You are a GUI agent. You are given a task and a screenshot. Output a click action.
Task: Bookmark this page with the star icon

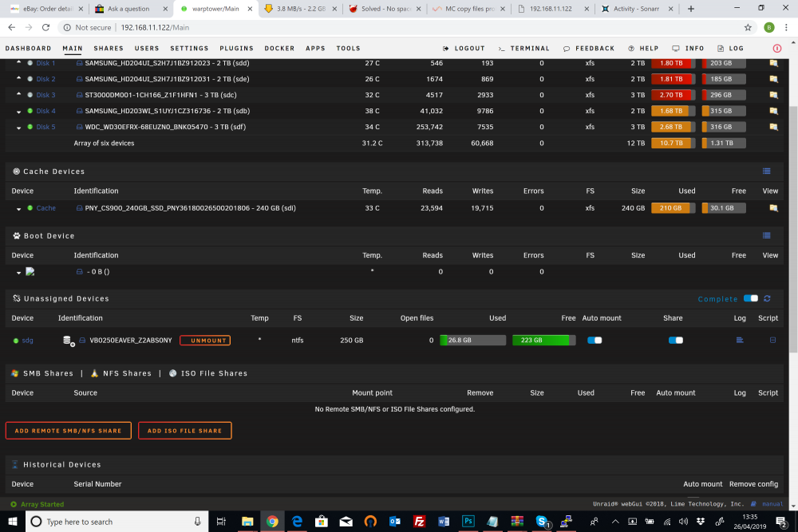748,27
